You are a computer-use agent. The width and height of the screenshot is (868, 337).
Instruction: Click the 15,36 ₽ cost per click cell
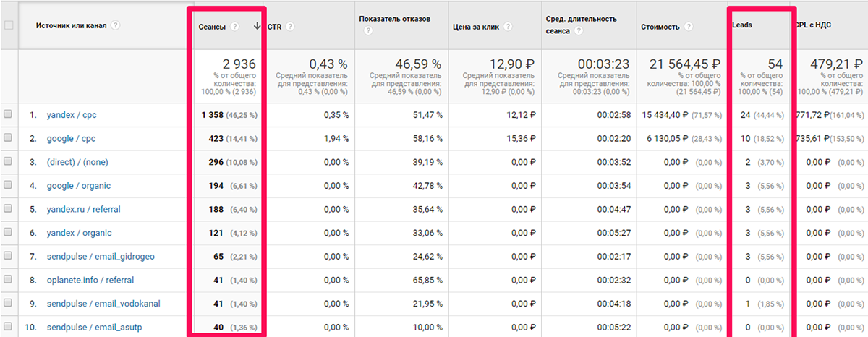tap(521, 138)
